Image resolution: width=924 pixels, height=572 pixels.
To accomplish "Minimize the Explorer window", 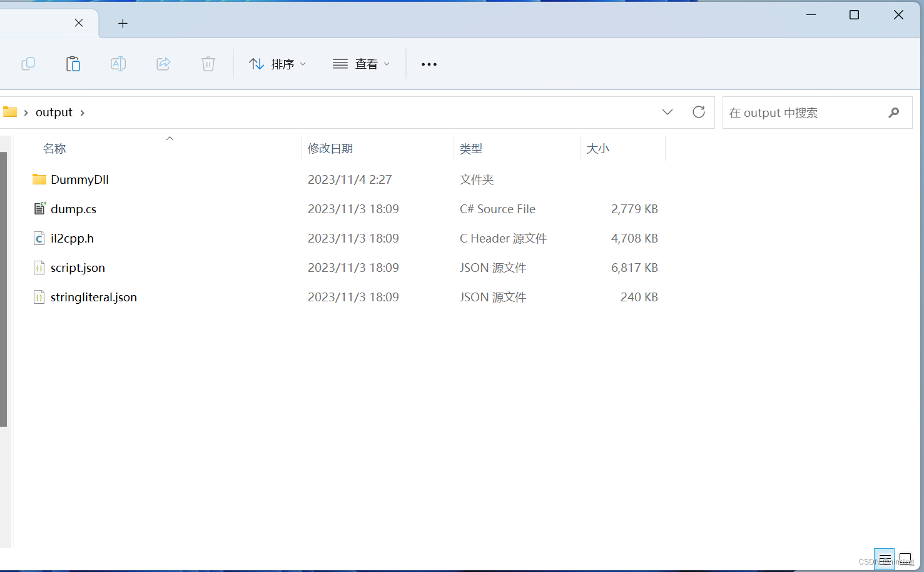I will [811, 14].
